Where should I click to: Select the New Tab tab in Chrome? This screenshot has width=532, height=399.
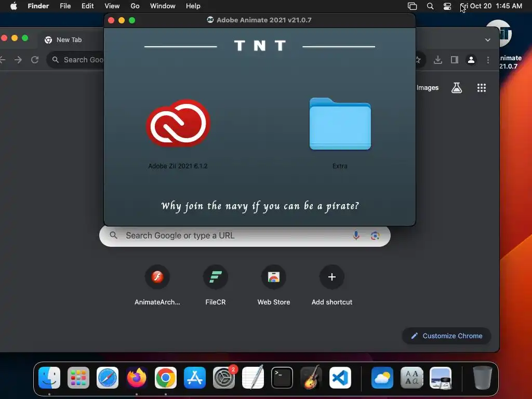[69, 39]
